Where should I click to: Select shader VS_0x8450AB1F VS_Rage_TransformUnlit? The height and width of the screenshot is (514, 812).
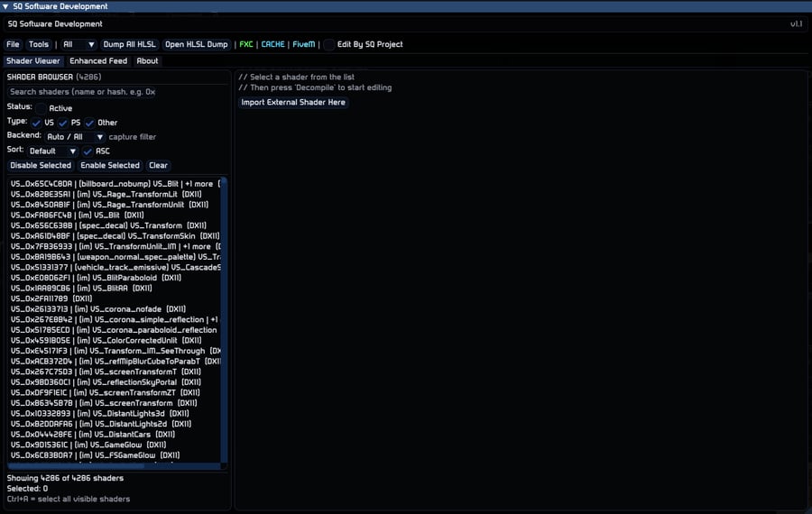115,205
